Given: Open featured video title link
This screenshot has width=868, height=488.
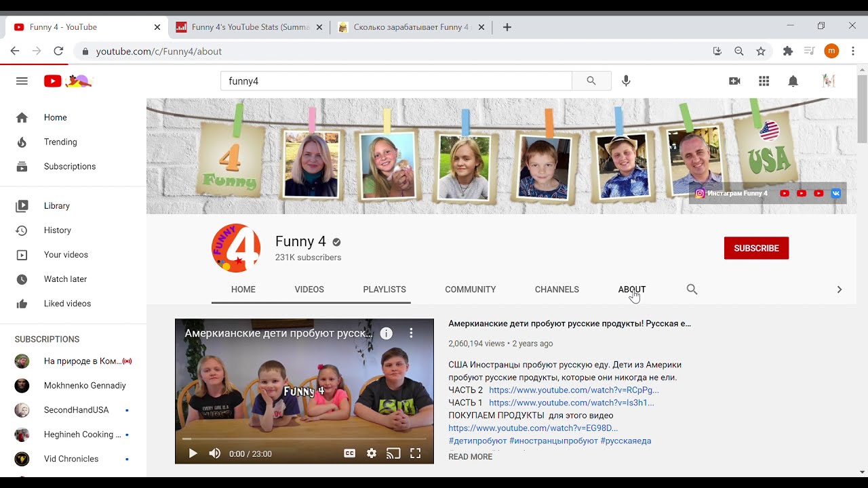Looking at the screenshot, I should click(x=570, y=324).
